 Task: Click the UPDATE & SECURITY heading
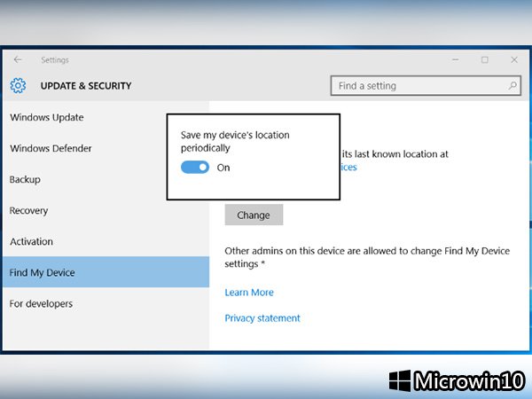86,86
